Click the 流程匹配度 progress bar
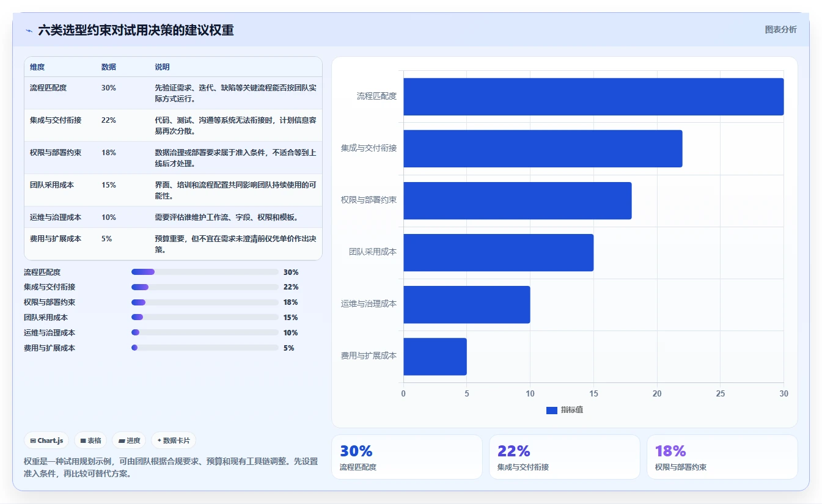The width and height of the screenshot is (822, 504). click(x=205, y=272)
